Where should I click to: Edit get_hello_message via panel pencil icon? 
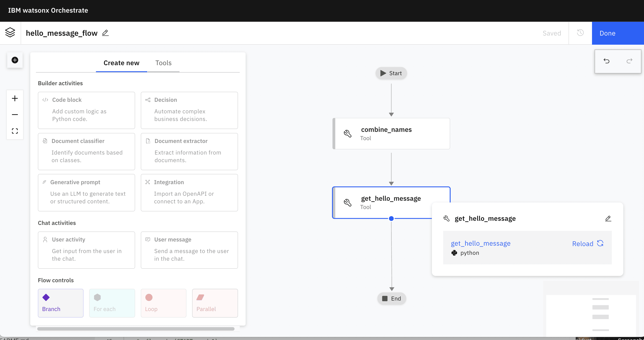tap(608, 219)
